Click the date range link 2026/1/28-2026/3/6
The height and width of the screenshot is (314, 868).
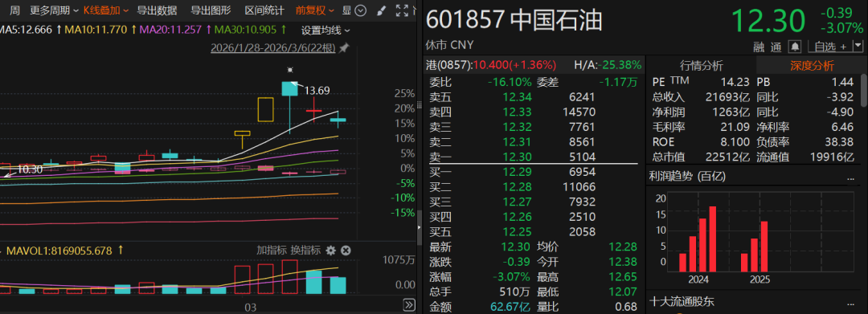tap(273, 48)
